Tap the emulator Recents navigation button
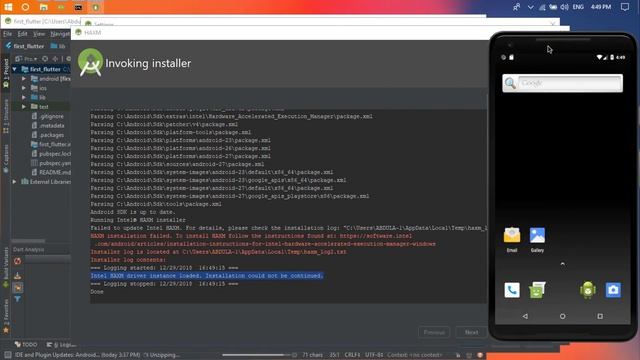The image size is (640, 360). point(600,316)
